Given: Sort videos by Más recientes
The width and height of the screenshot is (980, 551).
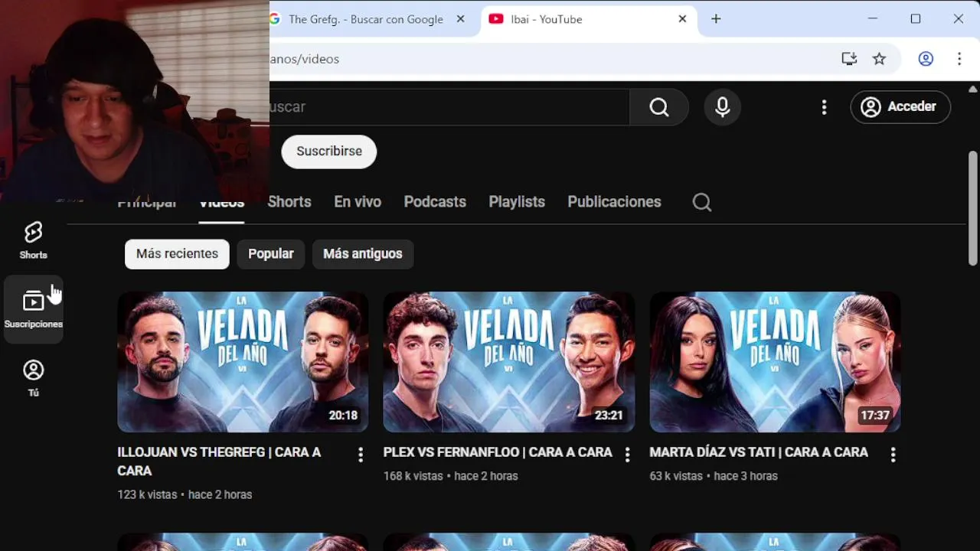Looking at the screenshot, I should (x=177, y=254).
